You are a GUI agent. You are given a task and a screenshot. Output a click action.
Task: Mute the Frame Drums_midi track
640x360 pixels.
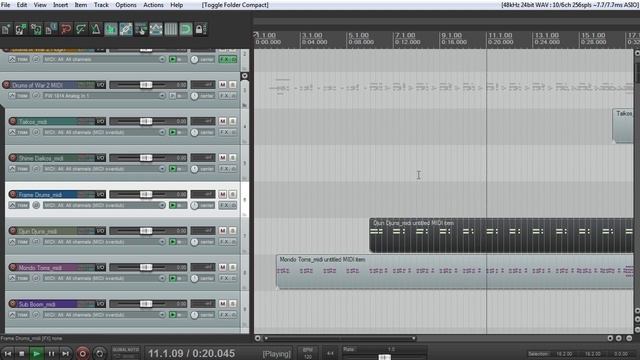tap(222, 194)
